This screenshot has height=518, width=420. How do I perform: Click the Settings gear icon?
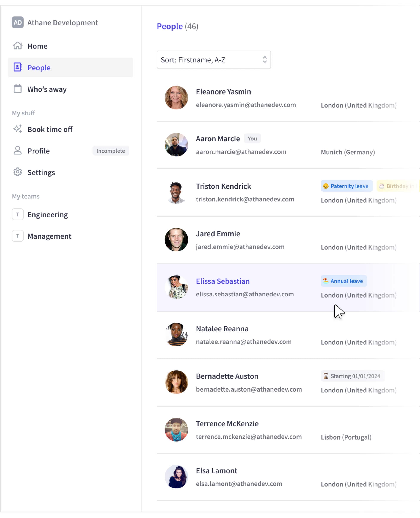(x=18, y=172)
